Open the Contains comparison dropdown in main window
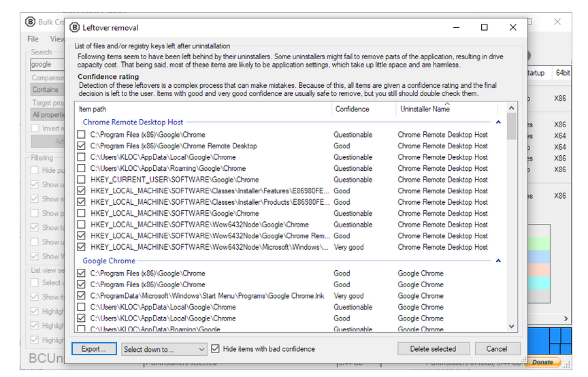The height and width of the screenshot is (377, 588). pos(47,90)
